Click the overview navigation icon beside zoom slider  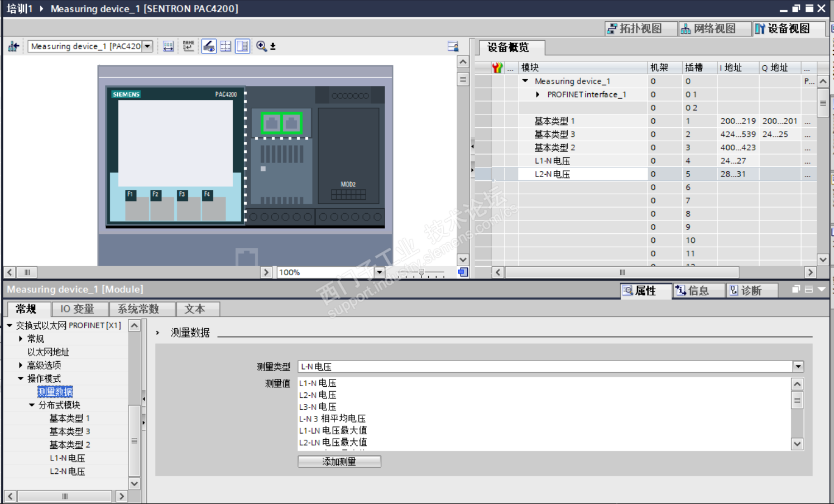tap(463, 272)
